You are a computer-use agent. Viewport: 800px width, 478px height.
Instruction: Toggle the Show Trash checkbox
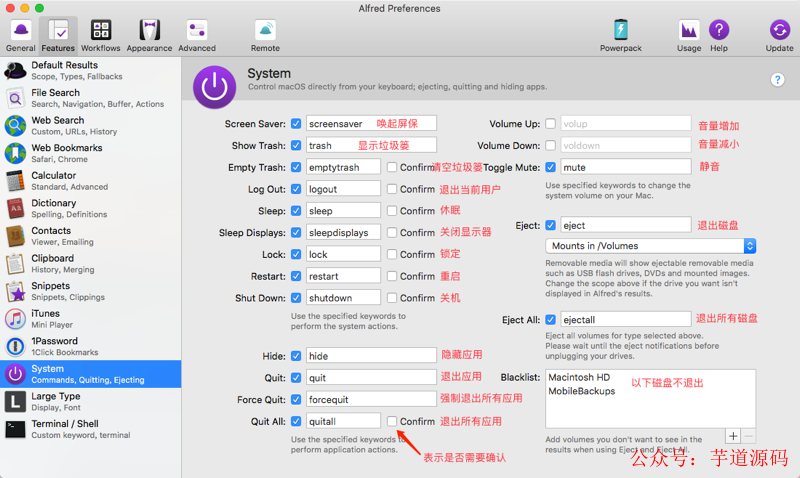296,145
